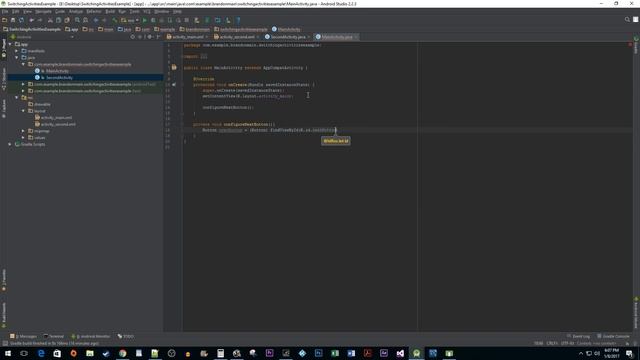Expand the values folder
640x360 pixels.
click(x=23, y=138)
